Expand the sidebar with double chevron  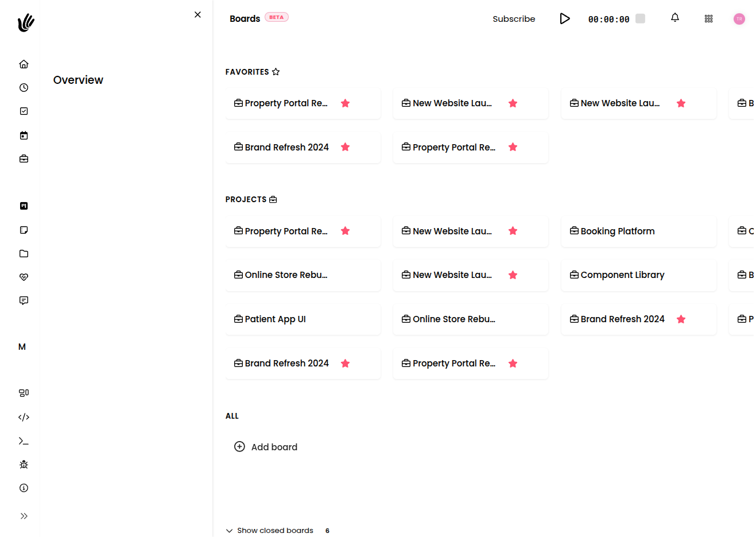pos(24,516)
